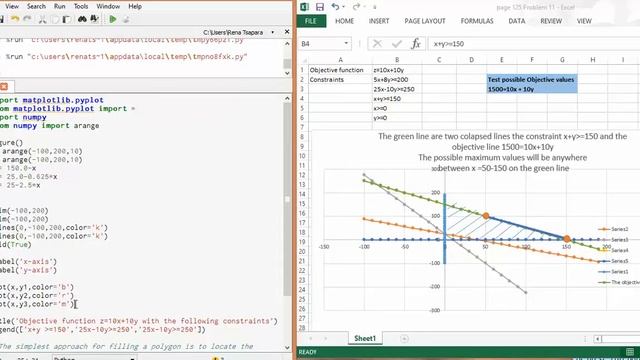
Task: Open the Excel Redo history dropdown arrow
Action: (364, 7)
